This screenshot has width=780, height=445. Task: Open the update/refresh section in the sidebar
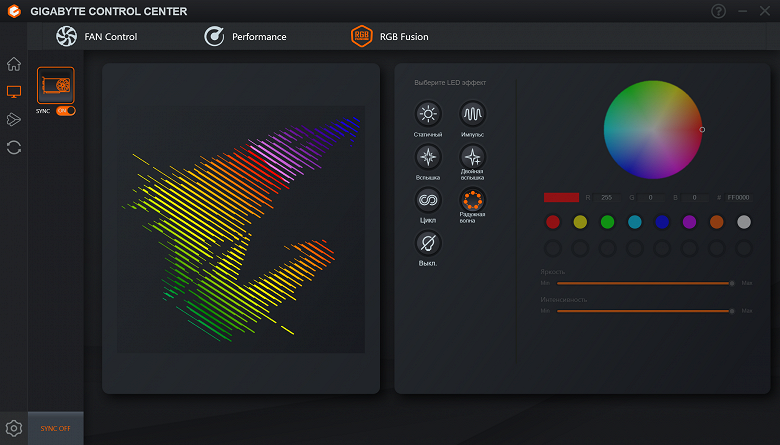(14, 147)
